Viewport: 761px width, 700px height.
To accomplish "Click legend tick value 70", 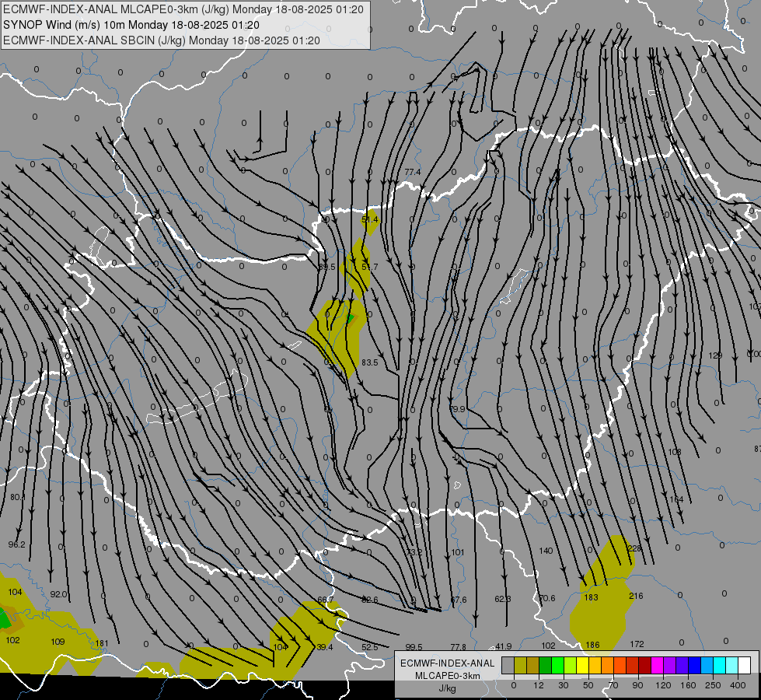I will coord(613,685).
